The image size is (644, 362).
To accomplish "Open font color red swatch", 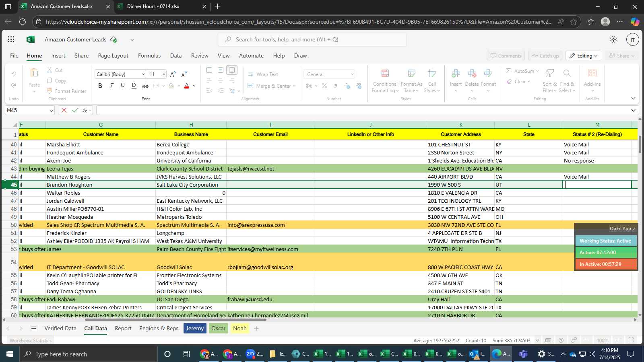I will (x=187, y=86).
